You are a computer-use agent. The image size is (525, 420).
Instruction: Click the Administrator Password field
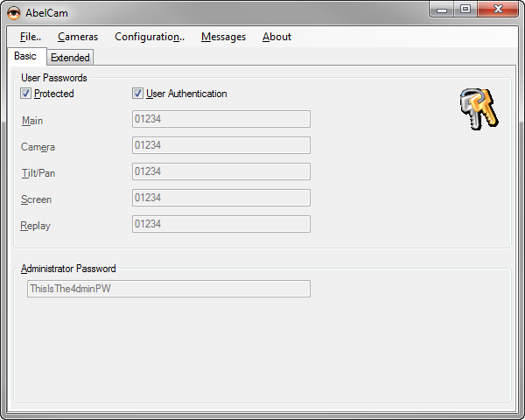pos(168,289)
